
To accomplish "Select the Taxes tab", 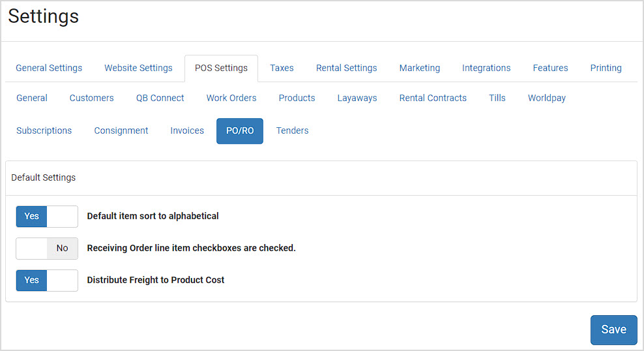I will click(282, 69).
